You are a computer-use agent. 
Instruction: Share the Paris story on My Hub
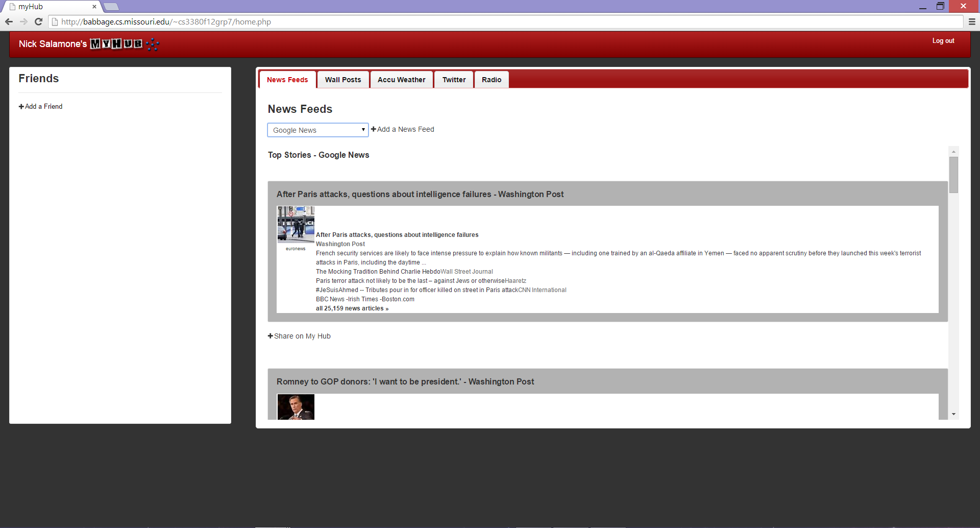tap(299, 336)
